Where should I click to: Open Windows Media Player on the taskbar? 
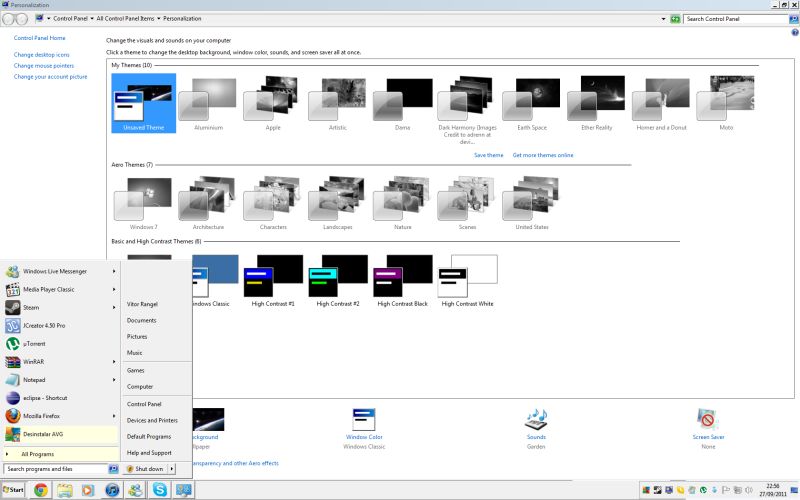coord(88,490)
